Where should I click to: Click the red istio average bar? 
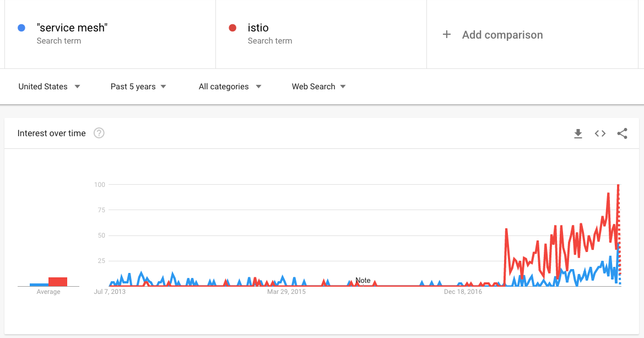point(58,282)
